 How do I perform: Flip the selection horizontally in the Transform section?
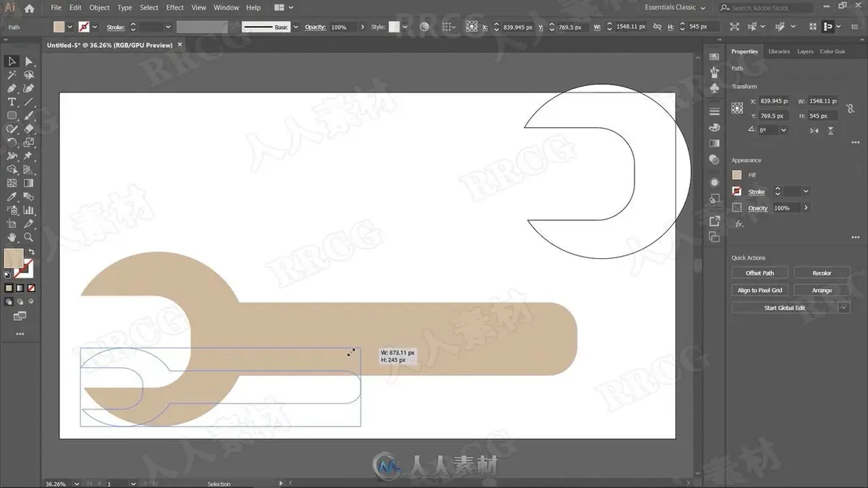click(814, 130)
